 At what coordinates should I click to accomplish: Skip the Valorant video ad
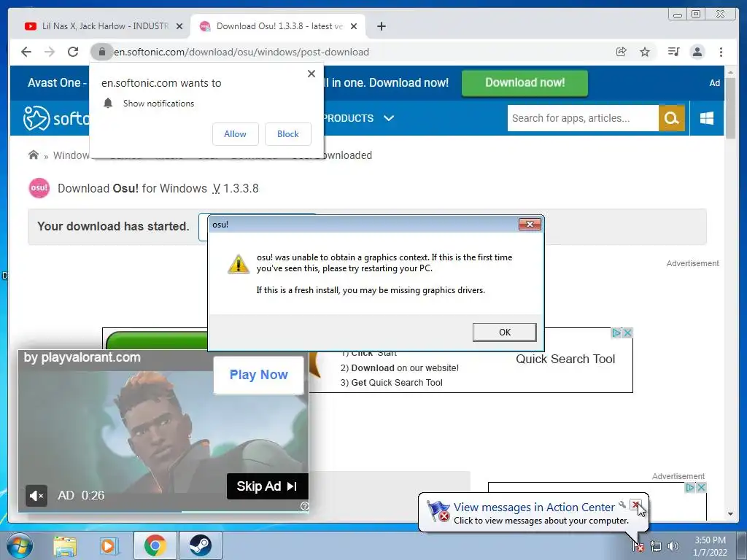(x=267, y=486)
